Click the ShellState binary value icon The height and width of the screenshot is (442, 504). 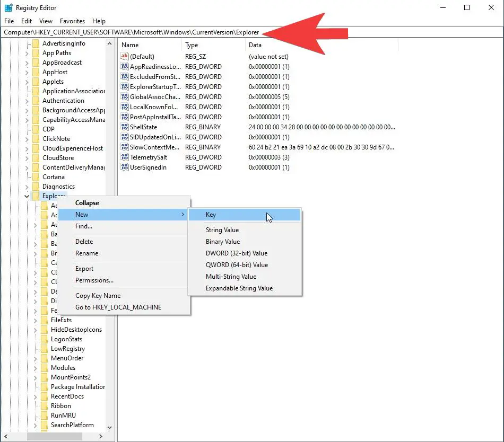[x=124, y=127]
